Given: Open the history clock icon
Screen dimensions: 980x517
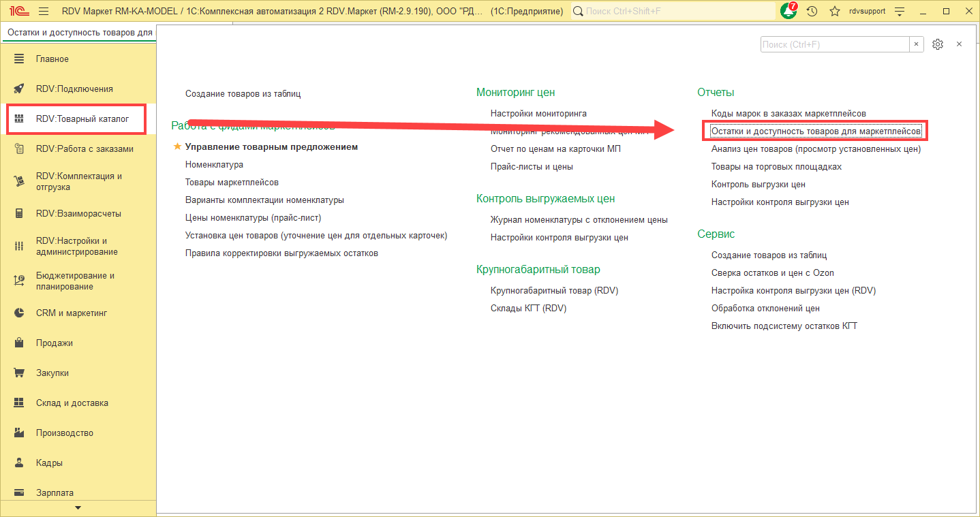Looking at the screenshot, I should tap(812, 12).
